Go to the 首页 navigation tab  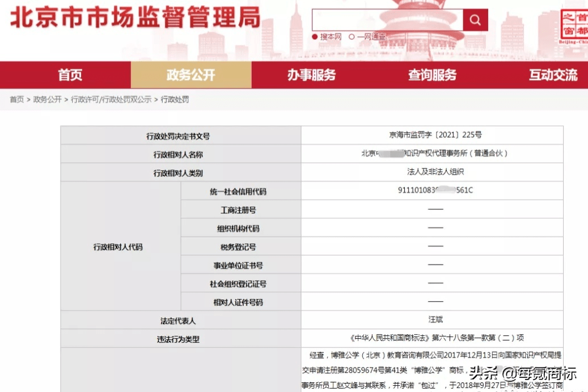70,75
